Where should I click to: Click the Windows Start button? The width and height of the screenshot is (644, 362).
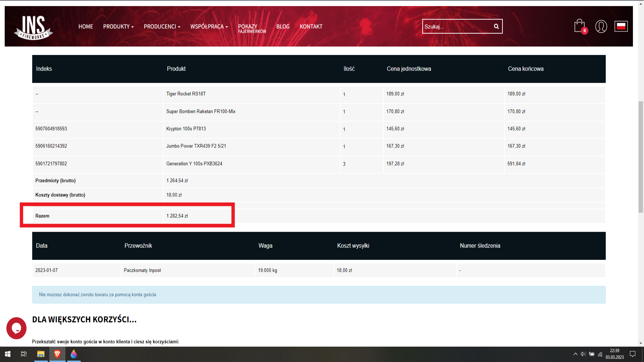click(x=7, y=354)
